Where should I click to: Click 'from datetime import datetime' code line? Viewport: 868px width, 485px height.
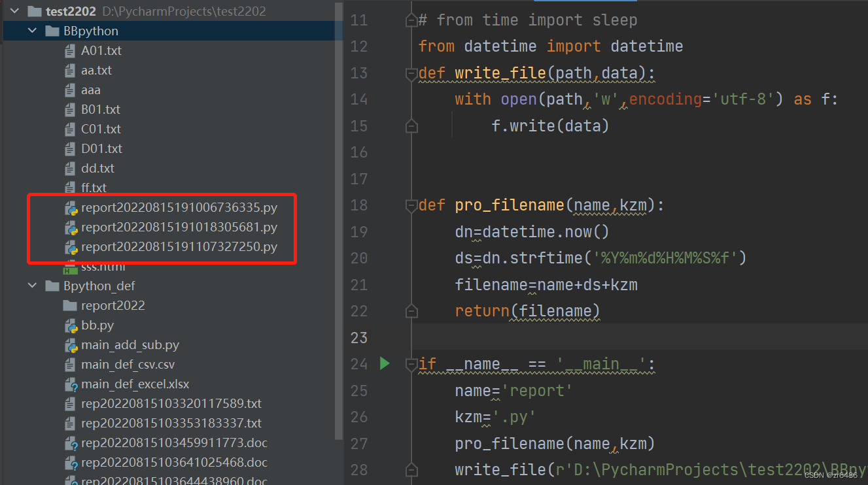(551, 46)
